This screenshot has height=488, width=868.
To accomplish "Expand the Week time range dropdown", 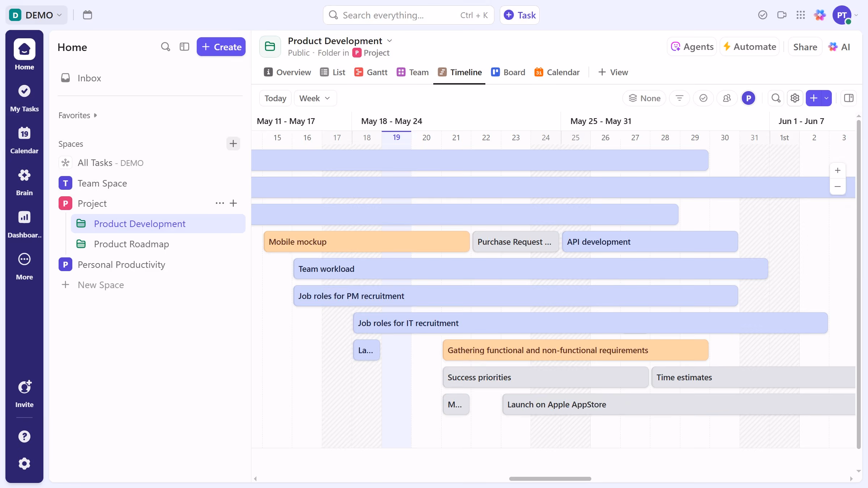I will 315,98.
